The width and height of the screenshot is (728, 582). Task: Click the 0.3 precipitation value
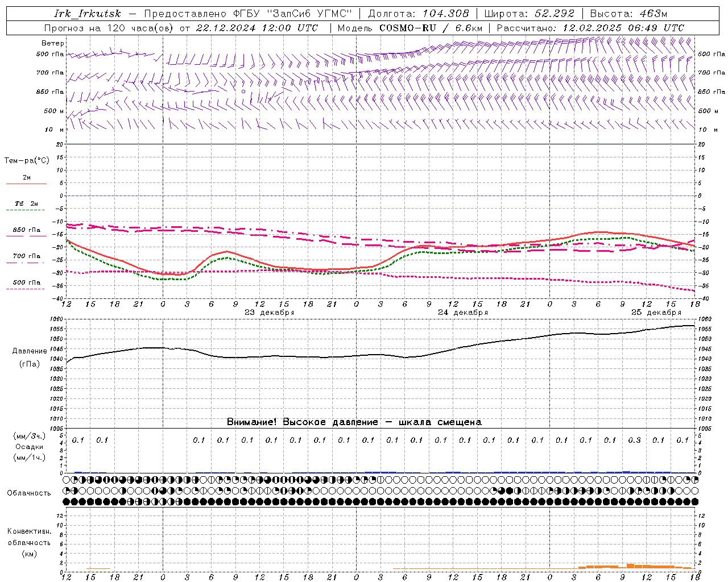click(634, 440)
